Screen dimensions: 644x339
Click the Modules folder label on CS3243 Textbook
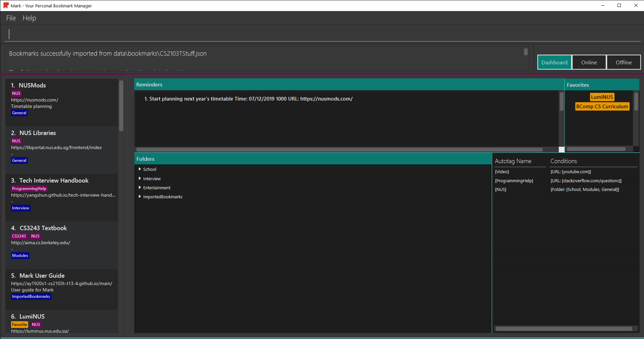[x=20, y=256]
